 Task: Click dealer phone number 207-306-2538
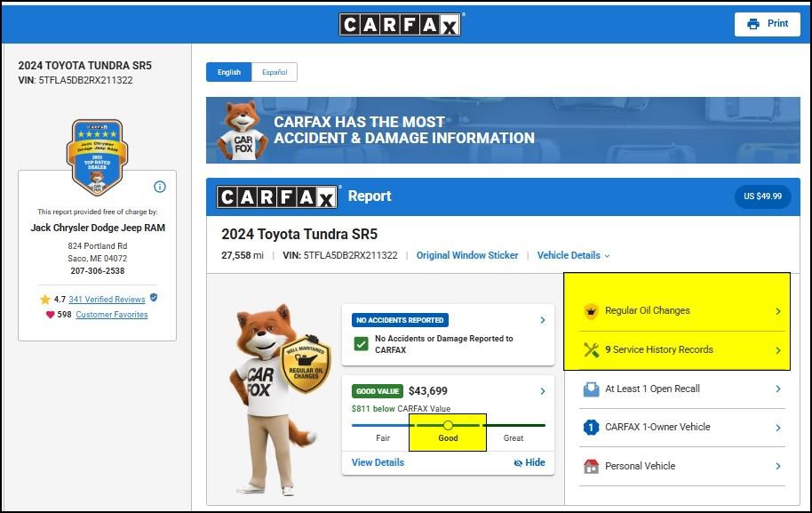tap(98, 270)
